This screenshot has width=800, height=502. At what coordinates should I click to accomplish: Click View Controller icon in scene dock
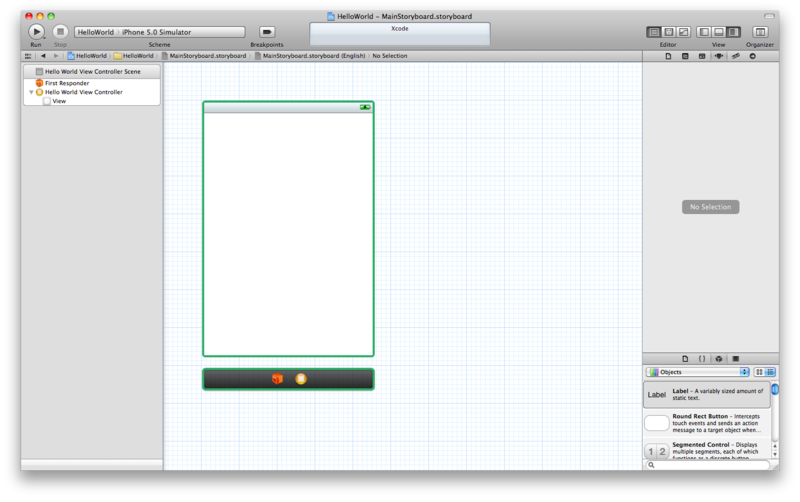pos(301,379)
